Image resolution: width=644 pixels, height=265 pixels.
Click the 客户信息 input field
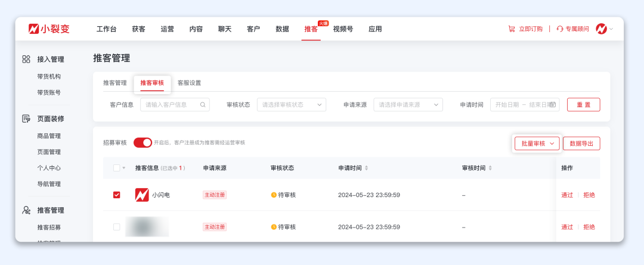click(x=170, y=105)
